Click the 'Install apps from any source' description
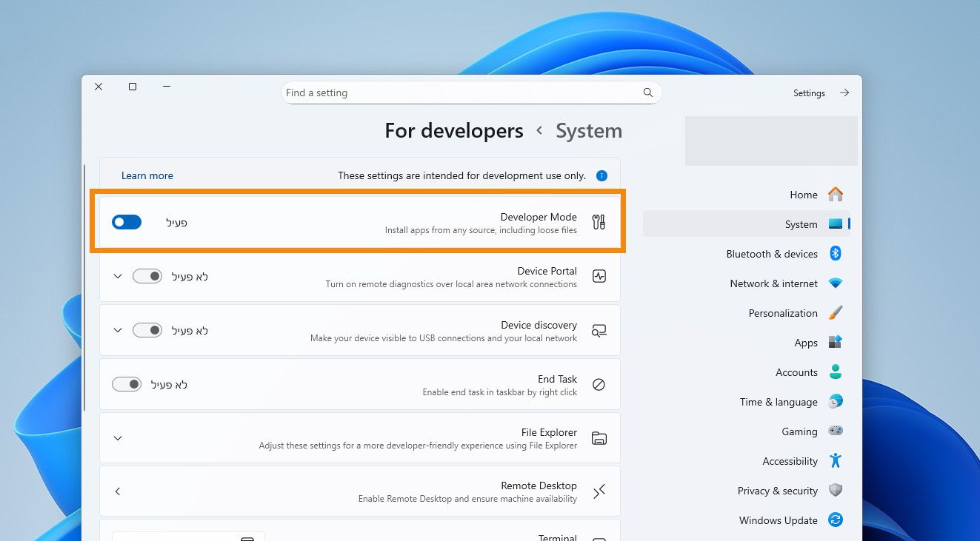The height and width of the screenshot is (541, 980). 481,230
